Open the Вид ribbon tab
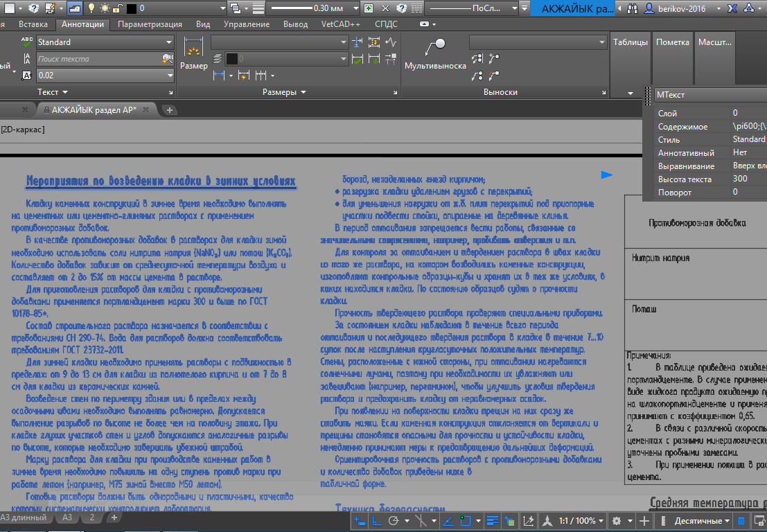767x532 pixels. click(203, 24)
